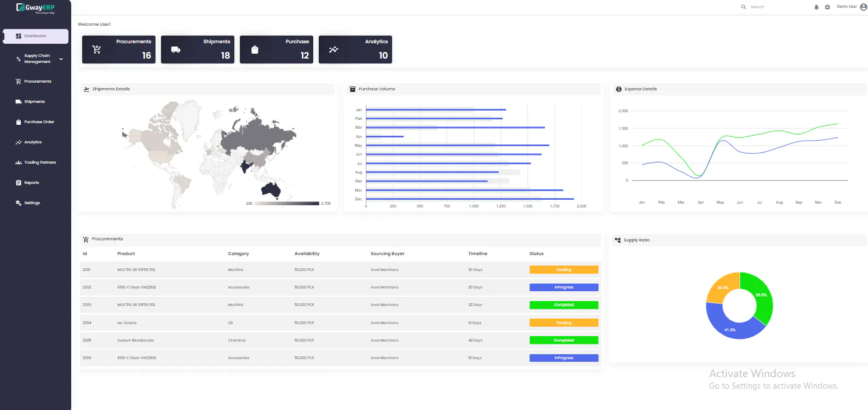Click the Procurements cart icon on card

point(96,49)
